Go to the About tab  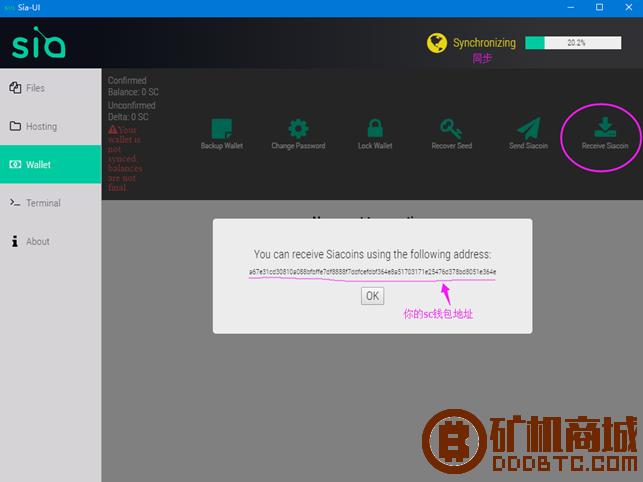(50, 241)
